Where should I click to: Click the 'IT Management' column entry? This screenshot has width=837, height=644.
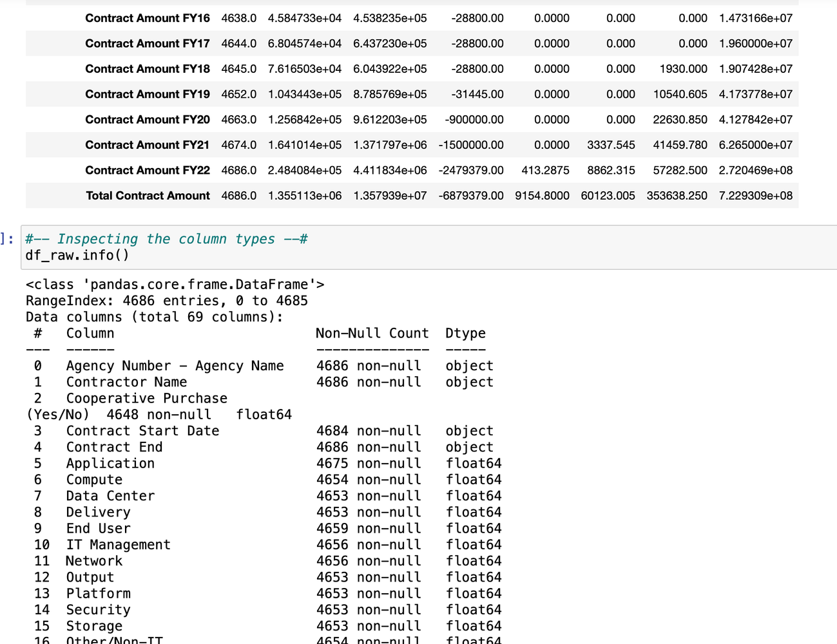coord(118,545)
